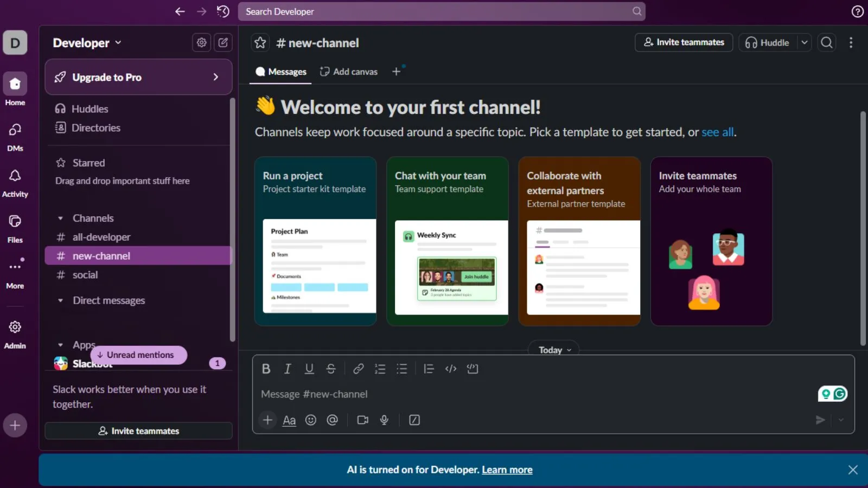Open the emoji picker in composer
Viewport: 868px width, 488px height.
pos(311,420)
